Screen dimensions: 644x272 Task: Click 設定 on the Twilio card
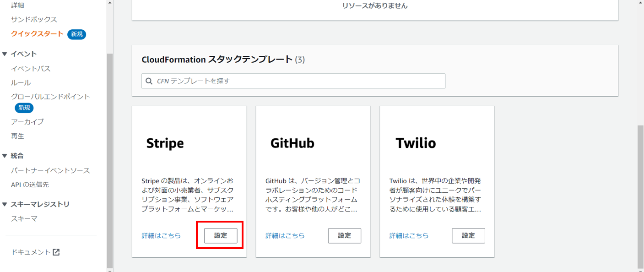click(468, 235)
